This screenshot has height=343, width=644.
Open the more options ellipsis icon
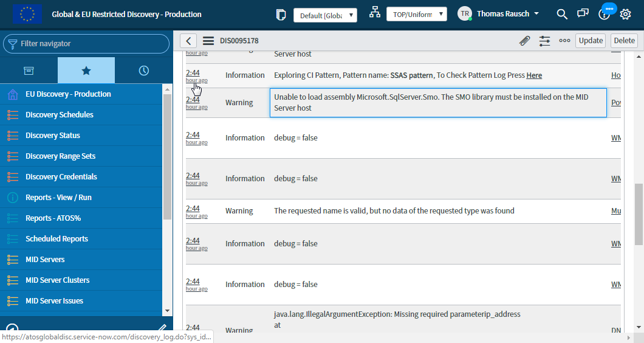(564, 41)
